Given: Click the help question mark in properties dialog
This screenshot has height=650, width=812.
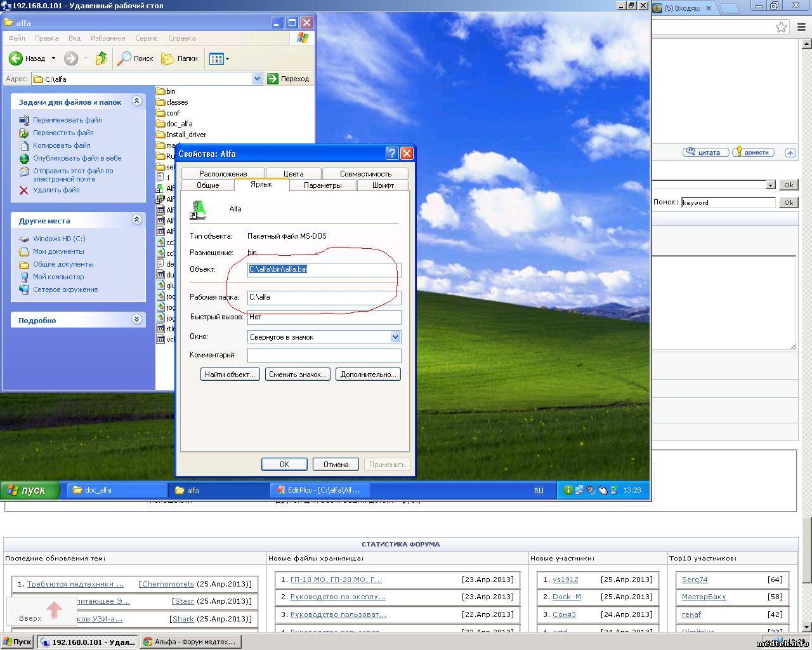Looking at the screenshot, I should 392,154.
